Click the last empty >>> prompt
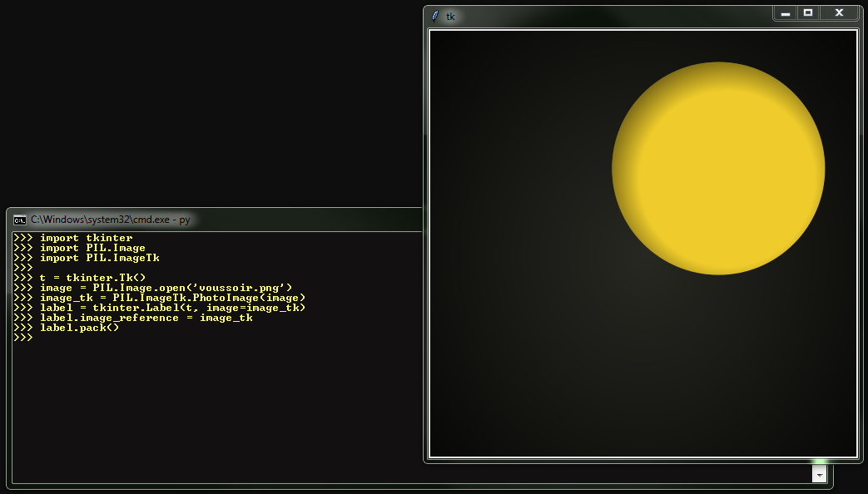The height and width of the screenshot is (494, 868). pos(23,338)
